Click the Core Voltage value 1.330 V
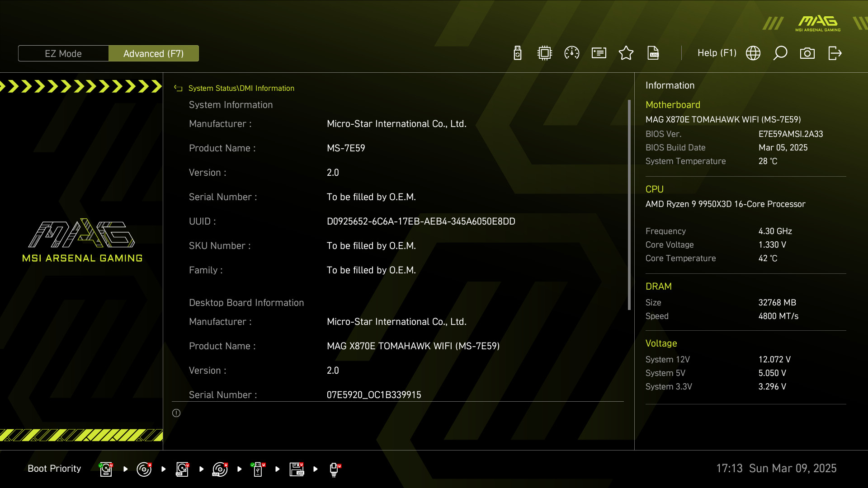 coord(772,245)
